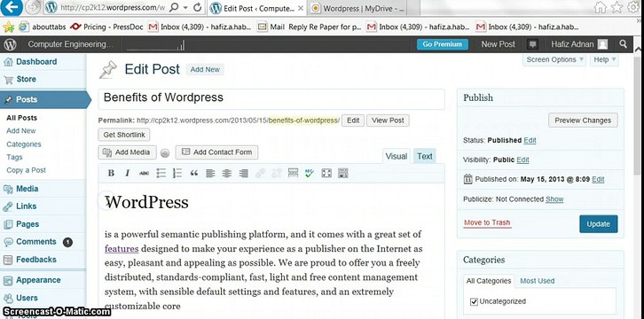
Task: Show the kitchen sink toolbar row
Action: [x=343, y=174]
